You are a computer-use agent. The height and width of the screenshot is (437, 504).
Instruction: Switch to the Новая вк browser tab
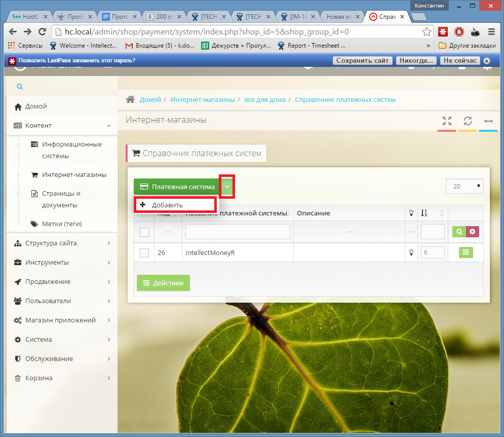click(x=342, y=17)
